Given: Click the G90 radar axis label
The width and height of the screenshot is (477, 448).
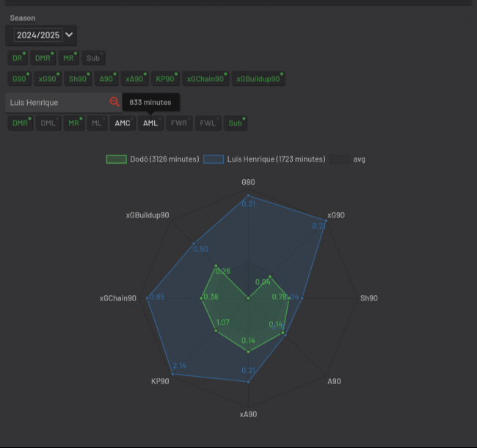Looking at the screenshot, I should 248,182.
